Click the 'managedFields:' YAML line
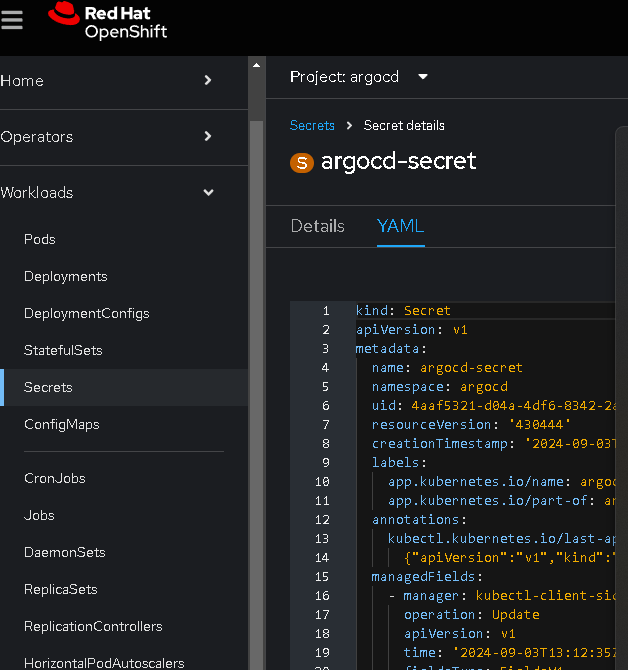Screen dimensions: 628x670 point(427,576)
